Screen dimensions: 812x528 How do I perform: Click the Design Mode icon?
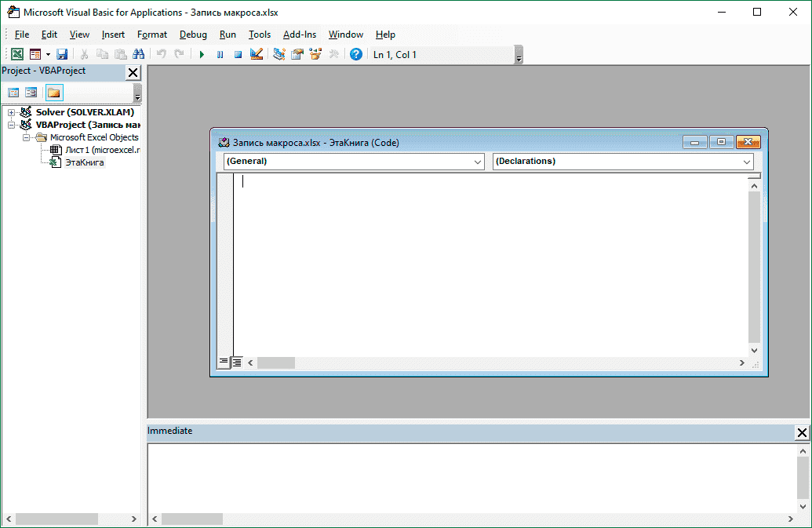point(255,53)
